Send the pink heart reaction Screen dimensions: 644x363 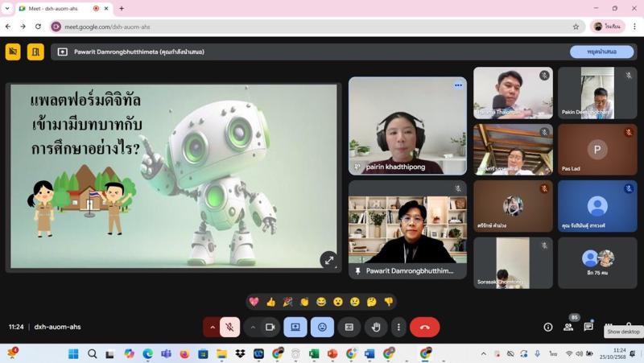pos(254,302)
